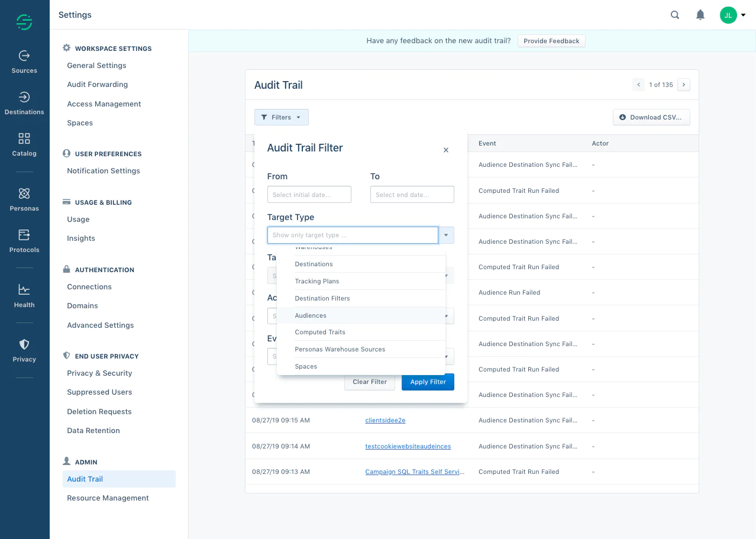
Task: Open the Personas section
Action: (x=24, y=199)
